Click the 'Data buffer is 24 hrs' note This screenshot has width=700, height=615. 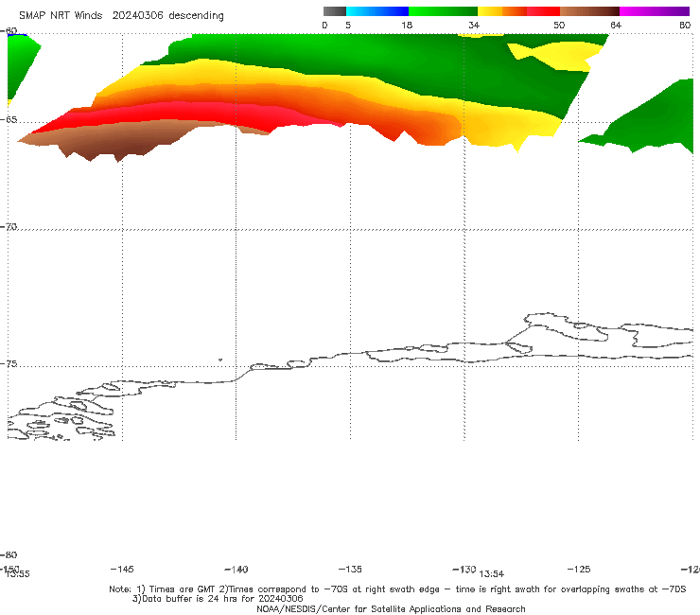tap(218, 599)
